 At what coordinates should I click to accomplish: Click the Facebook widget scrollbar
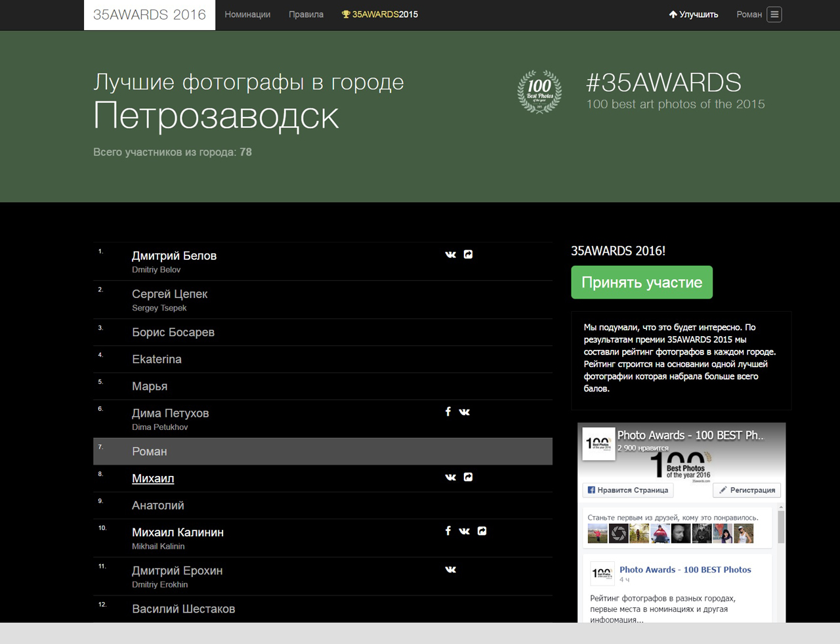tap(781, 525)
